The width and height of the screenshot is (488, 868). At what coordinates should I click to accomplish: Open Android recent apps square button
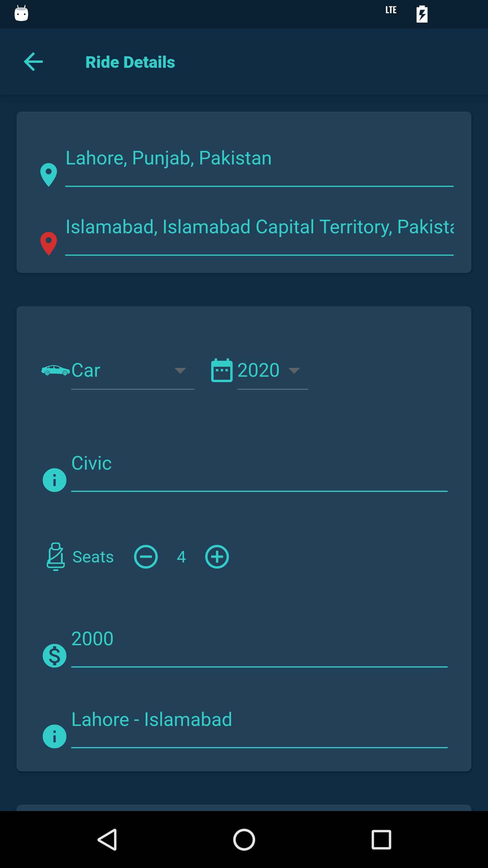(x=381, y=840)
